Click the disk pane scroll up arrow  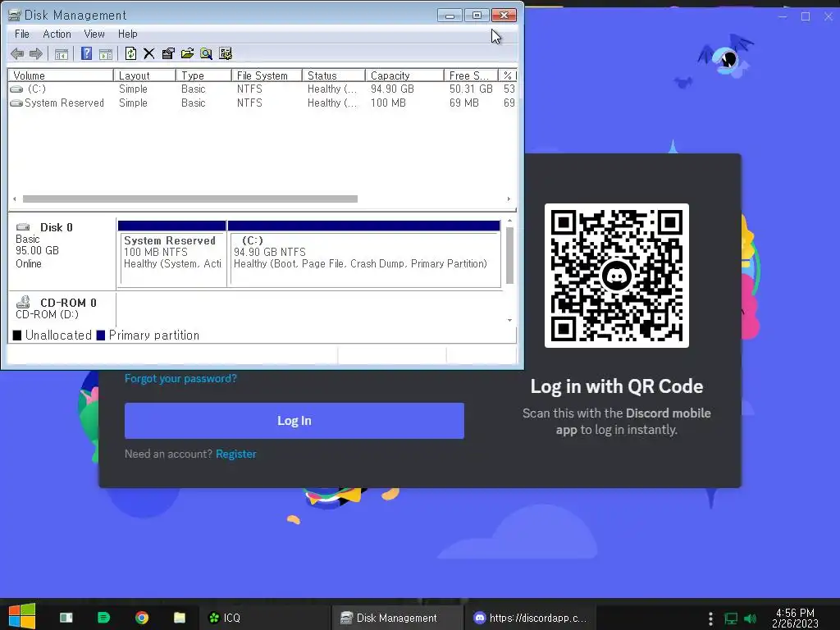coord(509,221)
